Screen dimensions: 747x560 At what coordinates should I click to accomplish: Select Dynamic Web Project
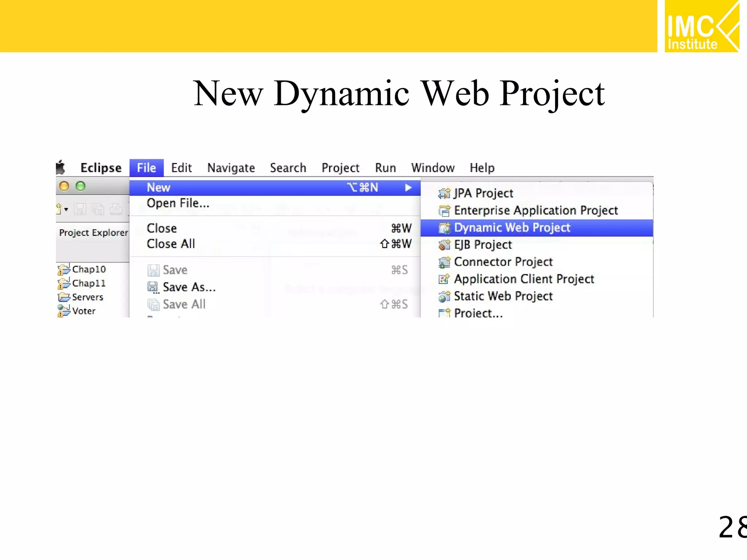tap(537, 227)
